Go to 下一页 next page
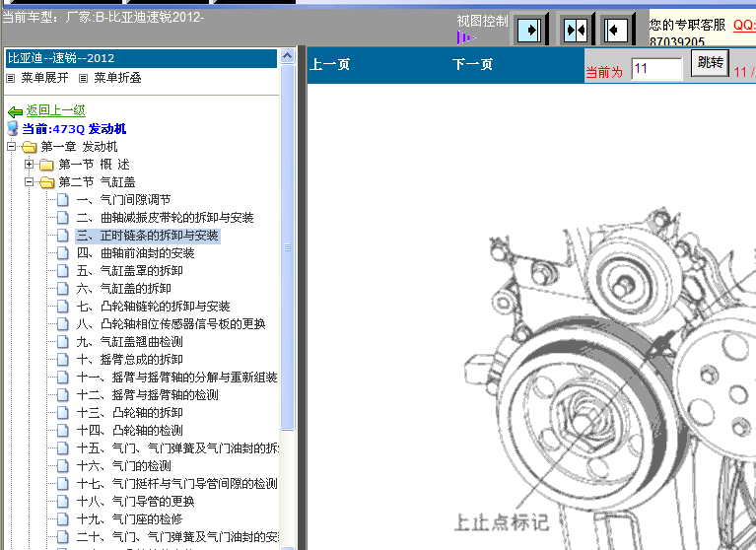The width and height of the screenshot is (756, 550). 472,64
